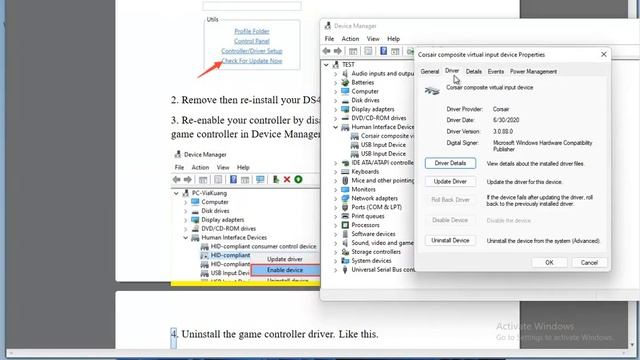Open the Action menu in Device Manager
640x360 pixels.
350,39
